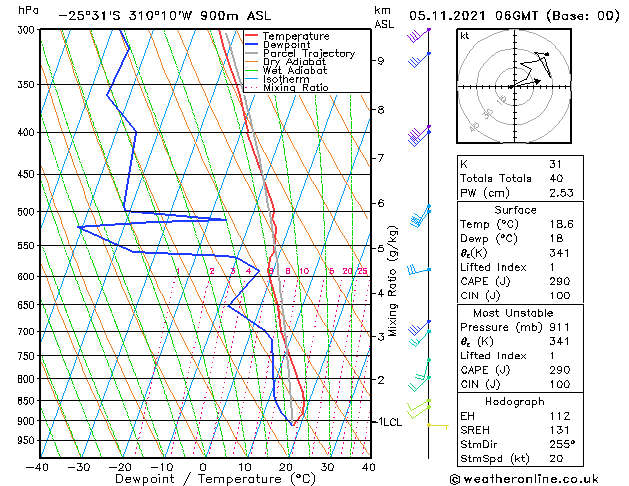Click the yellow wind barb near 900 hPa
629x486 pixels.
438,425
